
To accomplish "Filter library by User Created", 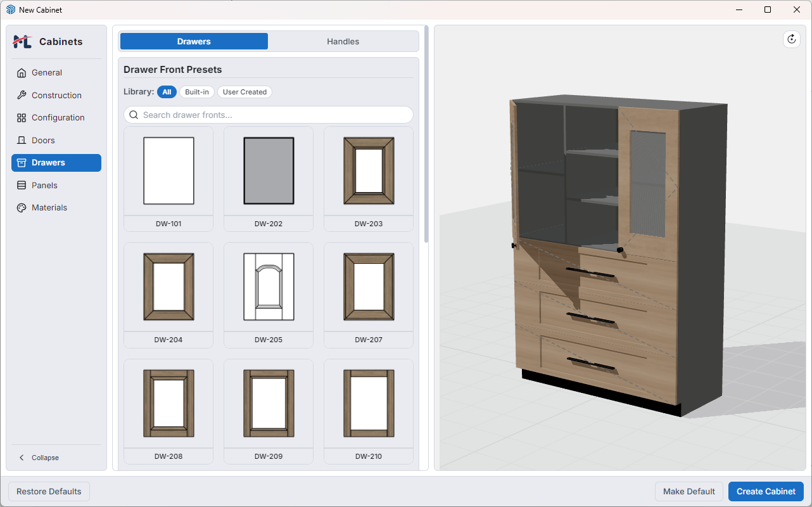I will click(244, 92).
